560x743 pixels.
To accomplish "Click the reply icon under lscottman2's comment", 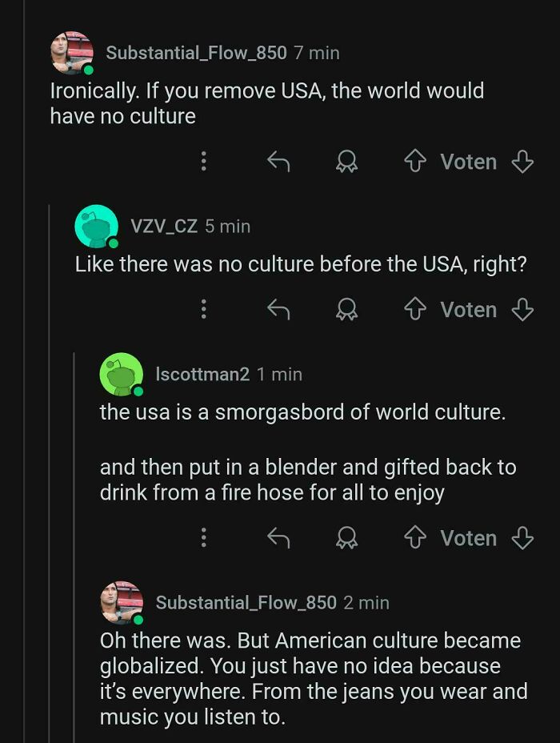I will [x=278, y=538].
